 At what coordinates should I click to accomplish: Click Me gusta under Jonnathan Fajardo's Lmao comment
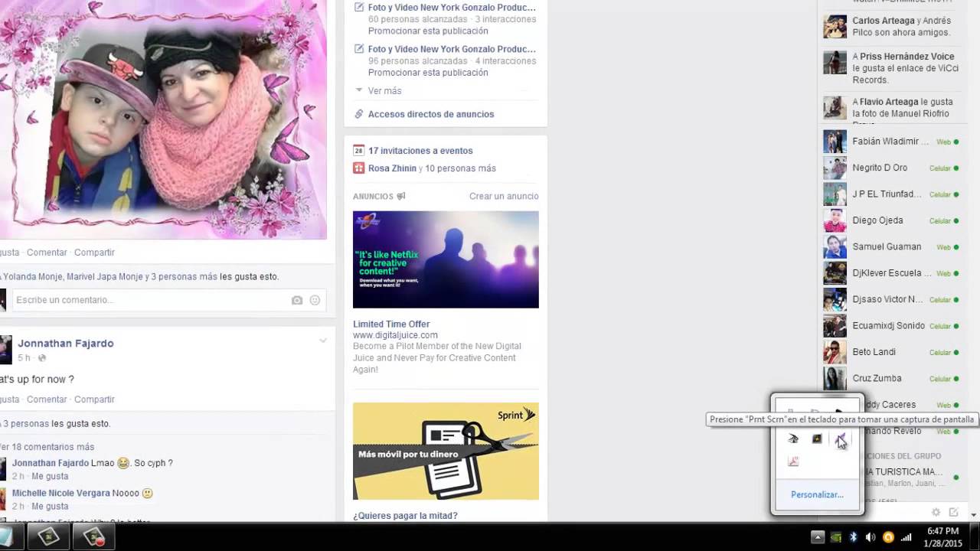coord(50,477)
